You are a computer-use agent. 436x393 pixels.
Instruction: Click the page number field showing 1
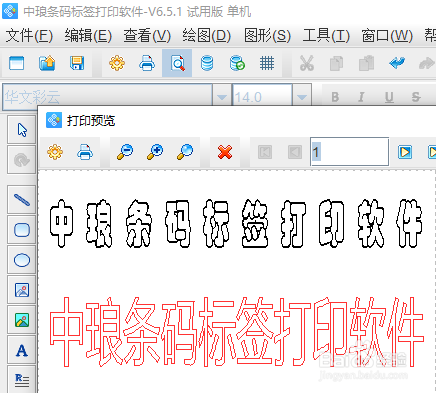pyautogui.click(x=349, y=152)
